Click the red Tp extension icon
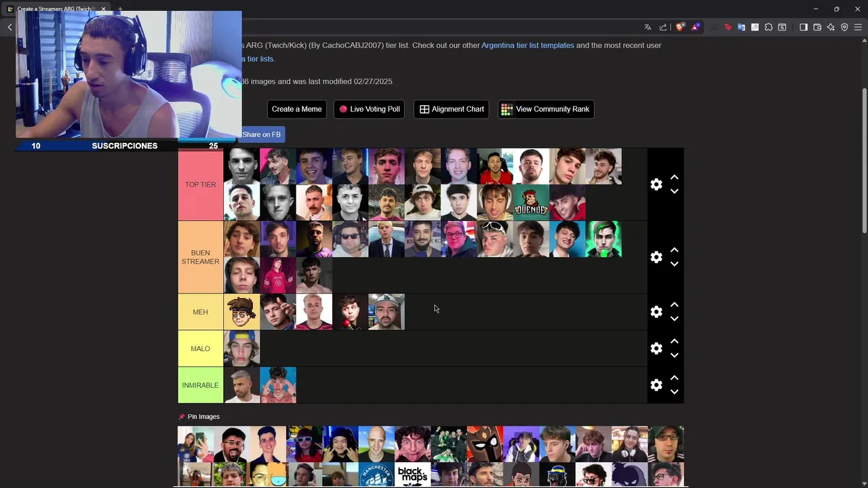The width and height of the screenshot is (868, 488). (728, 27)
